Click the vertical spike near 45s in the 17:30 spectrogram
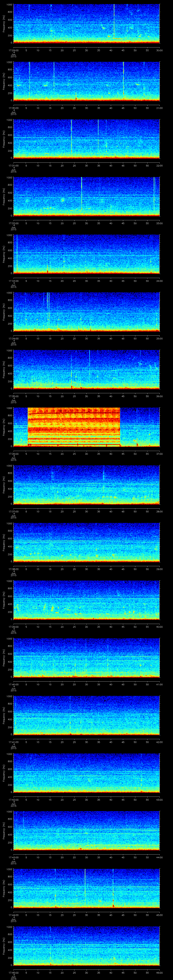Screen dimensions: 173x980 point(123,80)
